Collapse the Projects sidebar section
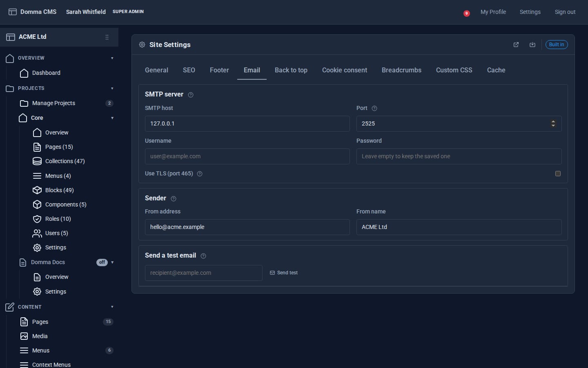Screen dimensions: 588x368 point(112,88)
